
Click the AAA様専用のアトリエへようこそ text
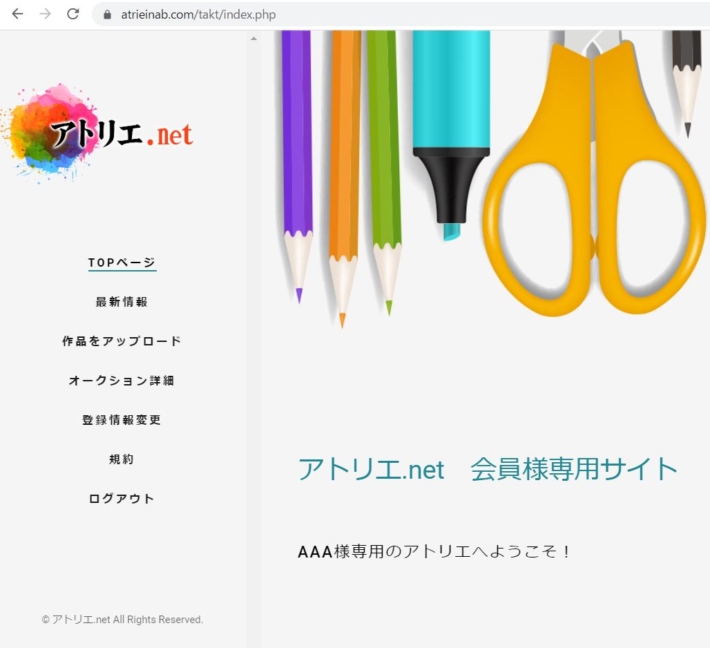pyautogui.click(x=434, y=552)
